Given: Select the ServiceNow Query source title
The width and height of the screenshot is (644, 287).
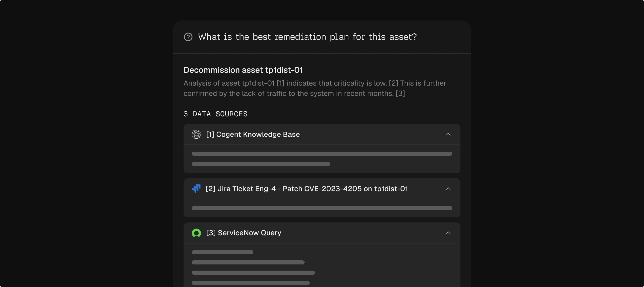Looking at the screenshot, I should coord(244,233).
